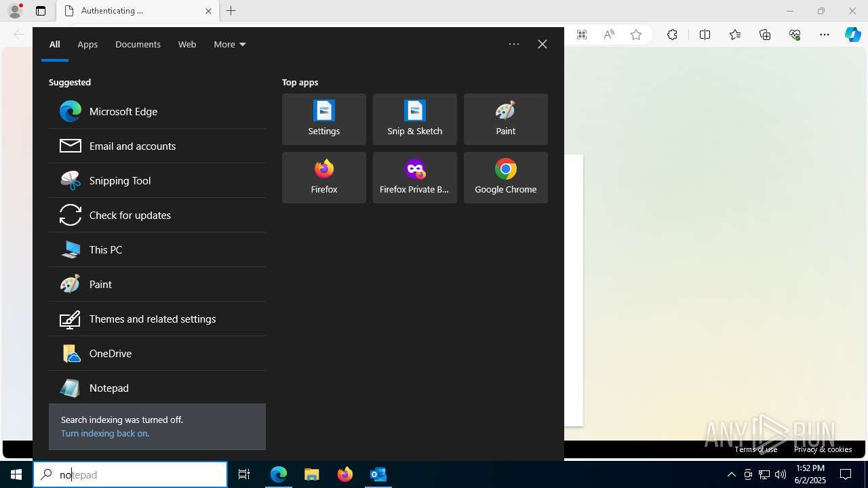Expand More filter dropdown
This screenshot has height=488, width=868.
[230, 44]
